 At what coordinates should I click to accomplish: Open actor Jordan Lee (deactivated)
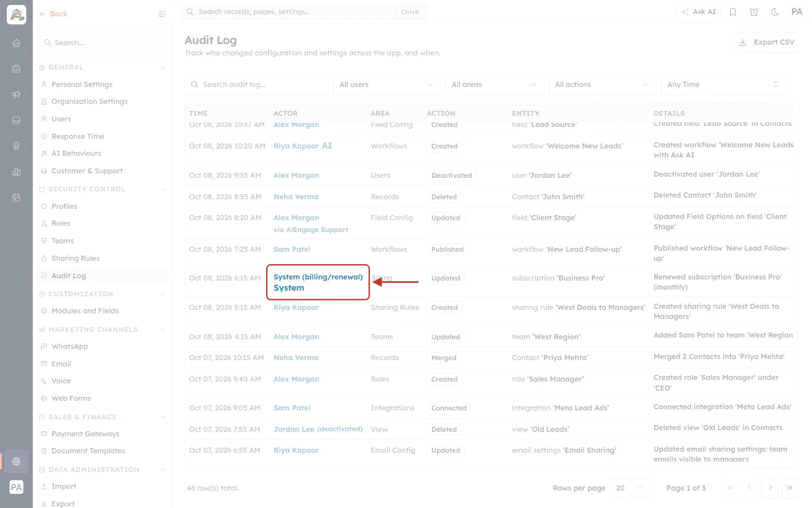click(318, 430)
